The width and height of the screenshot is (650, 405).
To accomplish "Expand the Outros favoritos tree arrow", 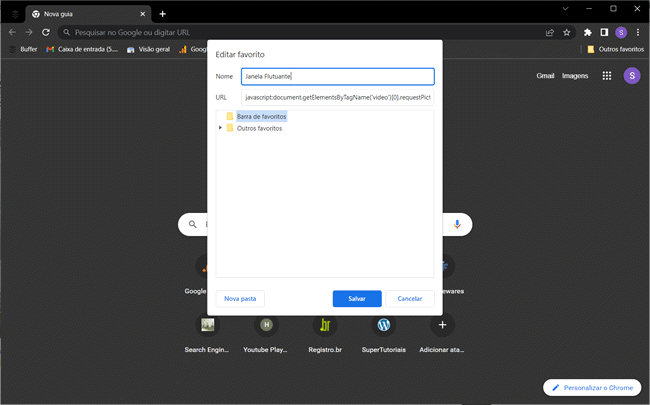I will coord(220,128).
